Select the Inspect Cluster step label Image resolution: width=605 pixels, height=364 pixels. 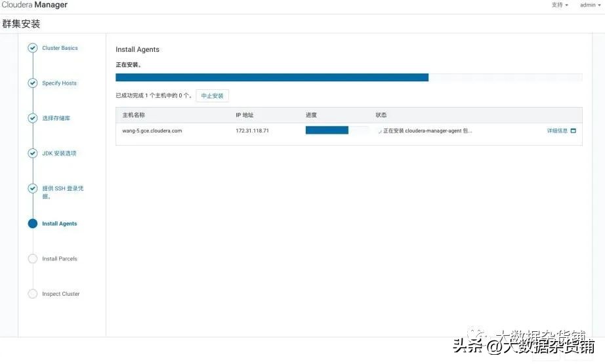coord(61,294)
